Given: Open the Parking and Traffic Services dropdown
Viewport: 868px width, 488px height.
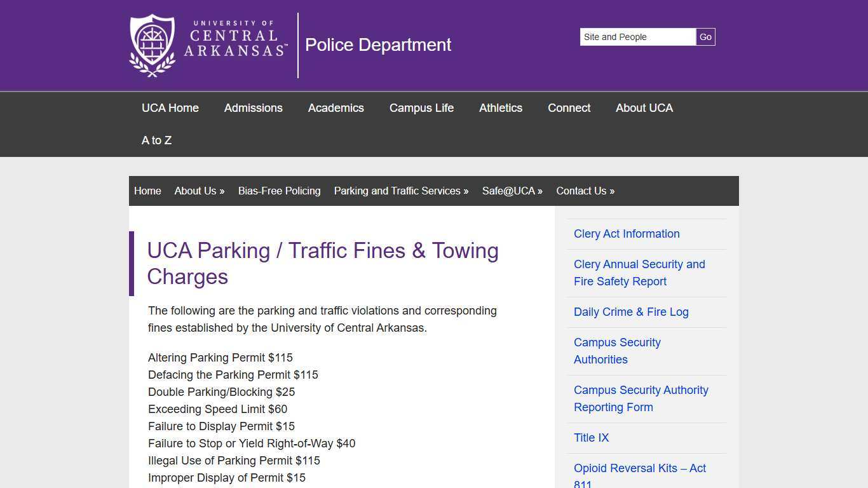Looking at the screenshot, I should pos(401,191).
